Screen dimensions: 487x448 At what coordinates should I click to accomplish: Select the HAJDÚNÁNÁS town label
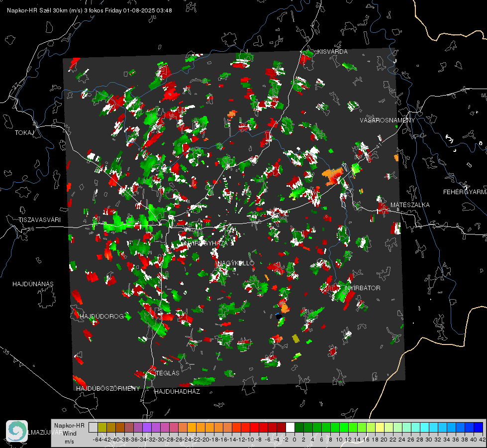pos(33,284)
